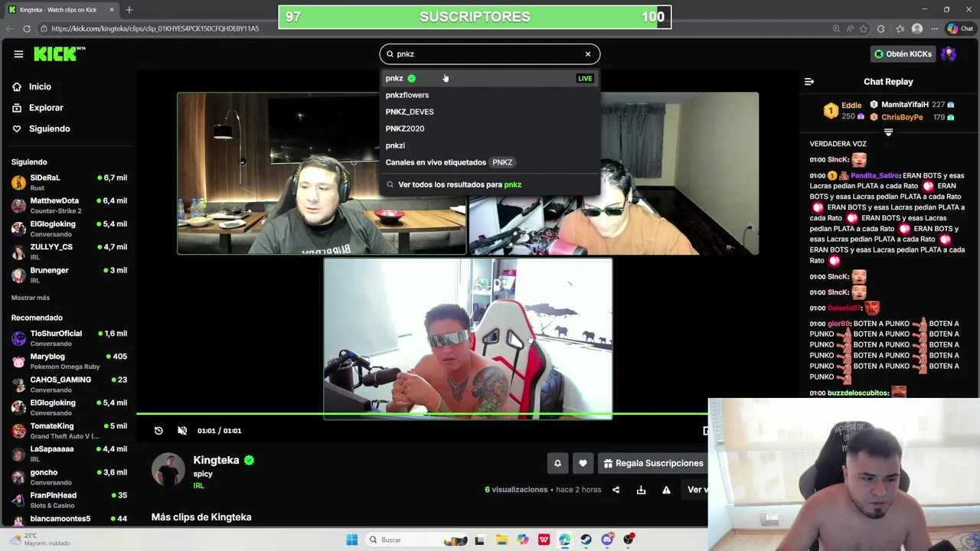Open the MatthewDota channel
980x551 pixels.
click(69, 205)
